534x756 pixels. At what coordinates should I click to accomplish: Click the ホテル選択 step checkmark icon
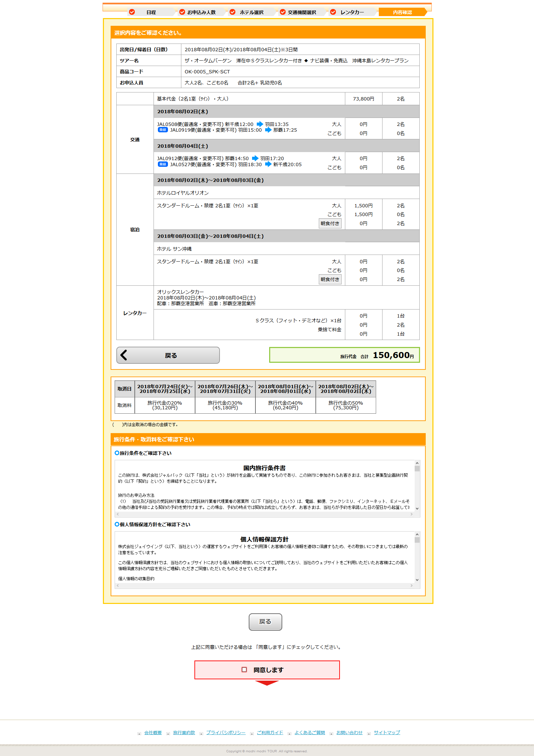233,12
